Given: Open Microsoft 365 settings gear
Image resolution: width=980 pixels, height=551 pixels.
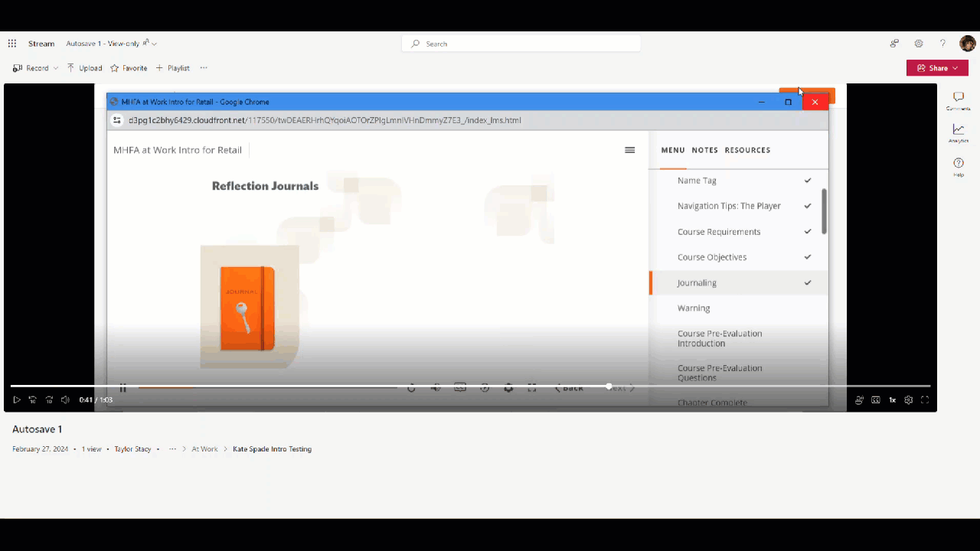Looking at the screenshot, I should tap(919, 44).
